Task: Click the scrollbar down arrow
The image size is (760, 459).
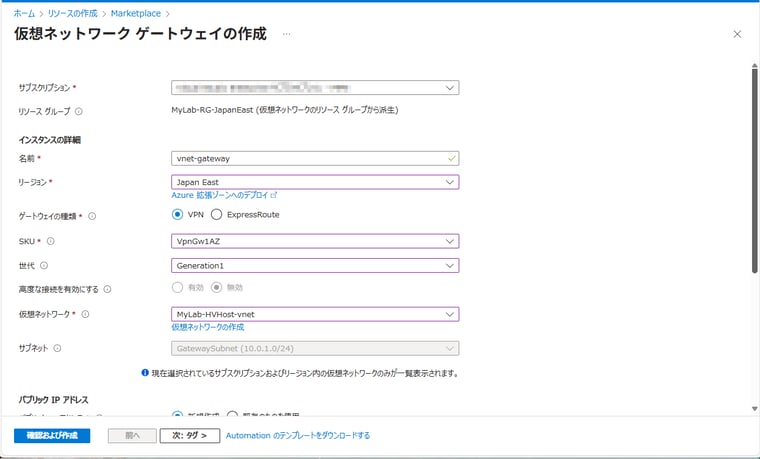Action: point(755,409)
